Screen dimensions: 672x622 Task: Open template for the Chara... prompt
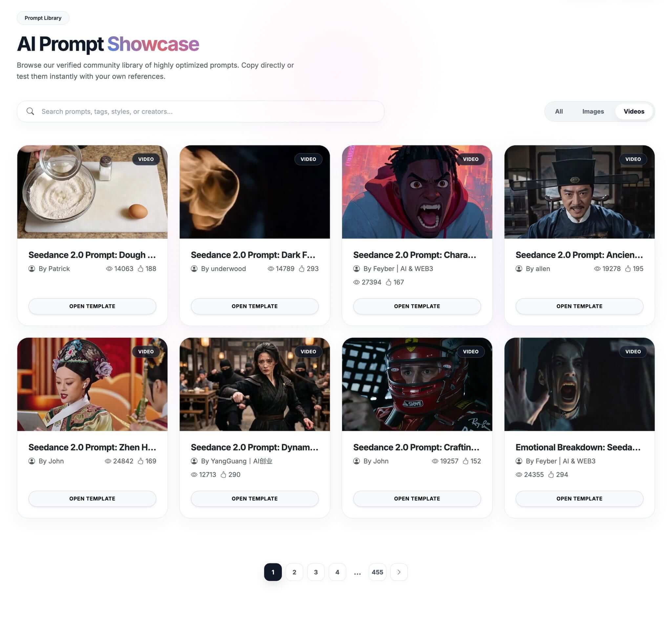click(417, 306)
